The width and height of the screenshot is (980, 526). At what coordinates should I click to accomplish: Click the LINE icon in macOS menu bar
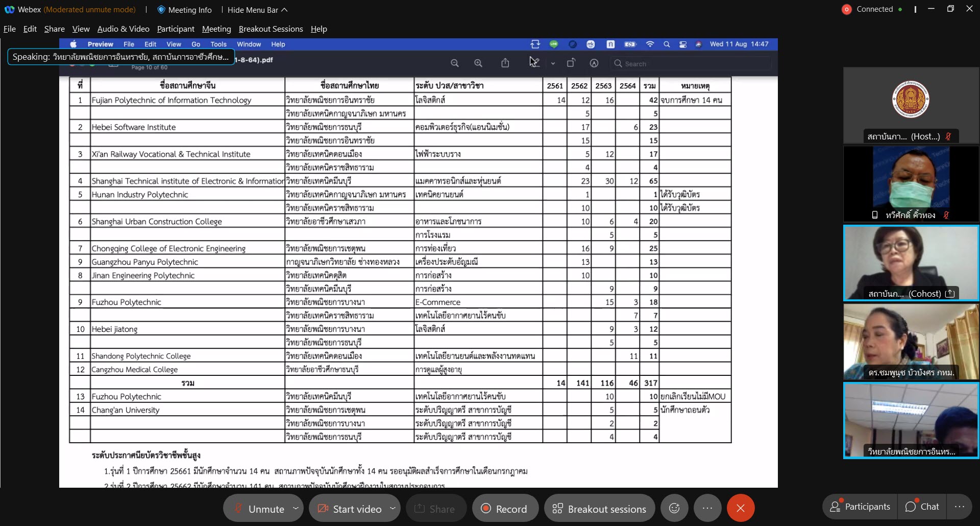pos(554,44)
